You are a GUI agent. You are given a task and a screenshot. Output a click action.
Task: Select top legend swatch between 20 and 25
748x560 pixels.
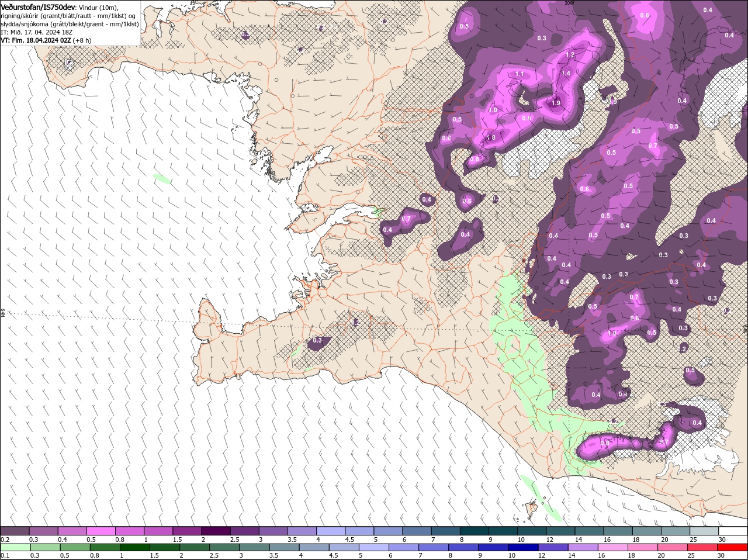pos(675,531)
